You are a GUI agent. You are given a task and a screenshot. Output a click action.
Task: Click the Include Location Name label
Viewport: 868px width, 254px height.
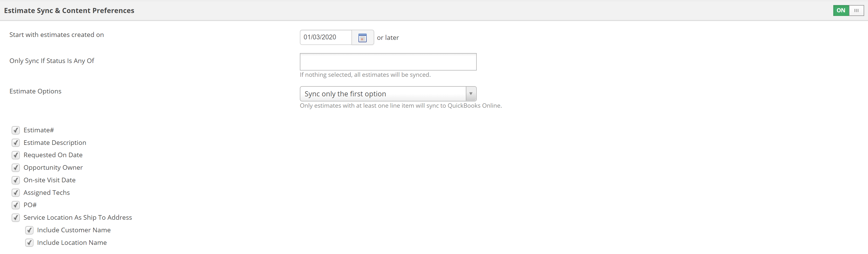click(72, 242)
